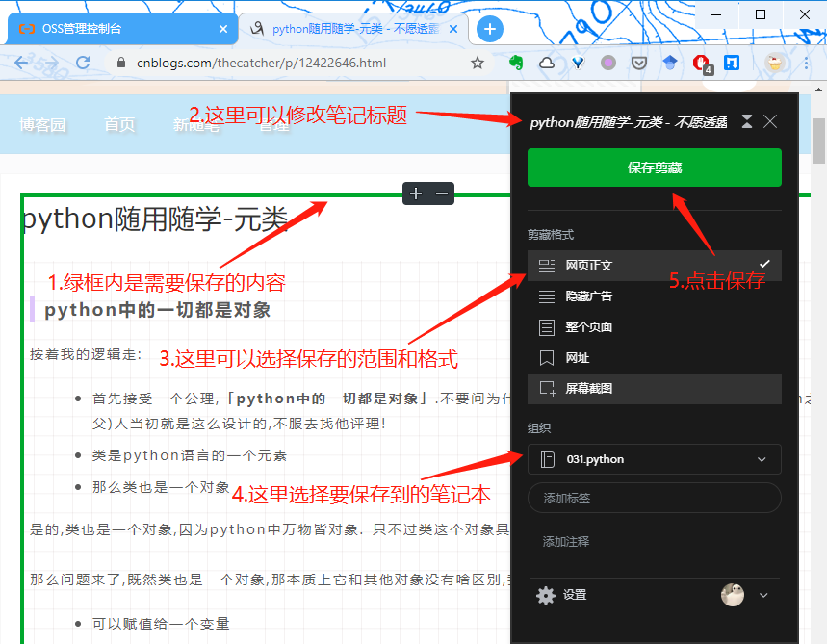Viewport: 827px width, 644px height.
Task: Go back to the previous page
Action: tap(21, 63)
